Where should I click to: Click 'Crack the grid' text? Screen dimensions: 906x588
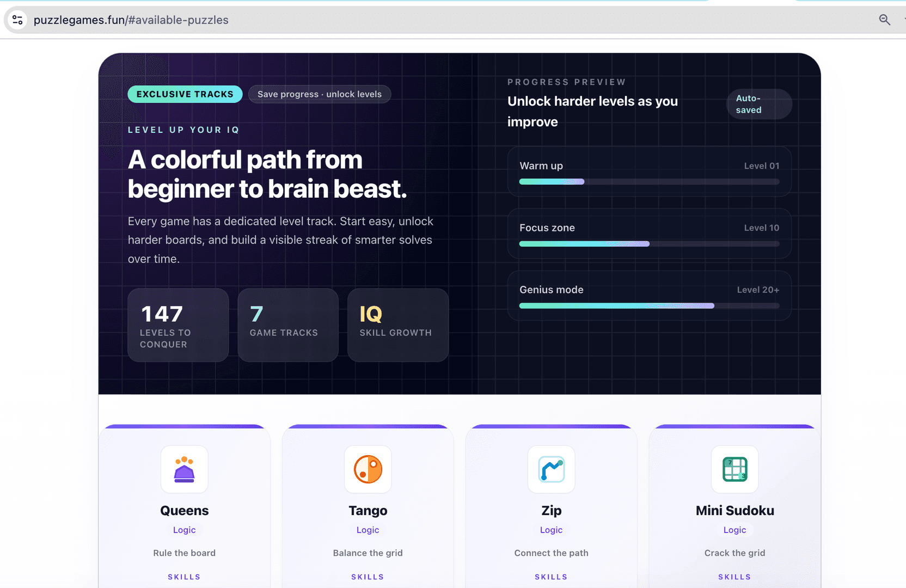tap(735, 553)
